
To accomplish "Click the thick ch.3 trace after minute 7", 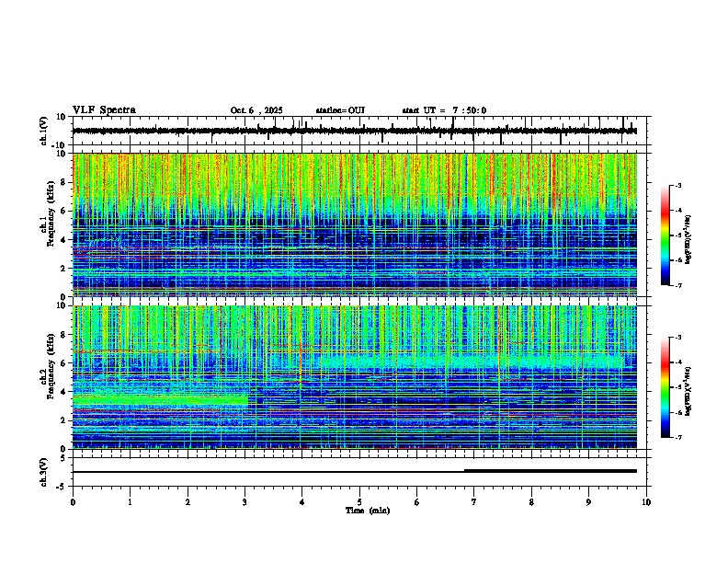I will click(x=551, y=471).
